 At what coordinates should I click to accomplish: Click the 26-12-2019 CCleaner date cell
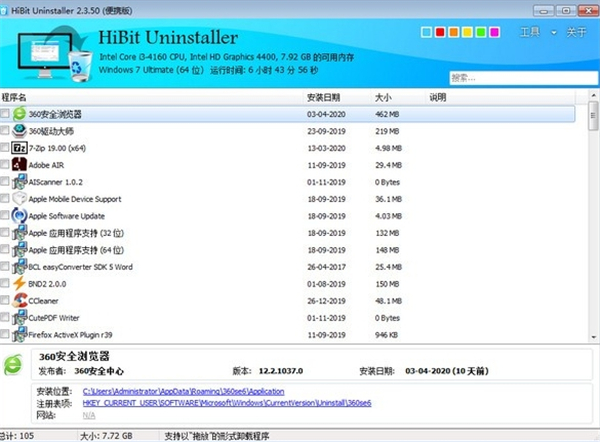(x=326, y=301)
